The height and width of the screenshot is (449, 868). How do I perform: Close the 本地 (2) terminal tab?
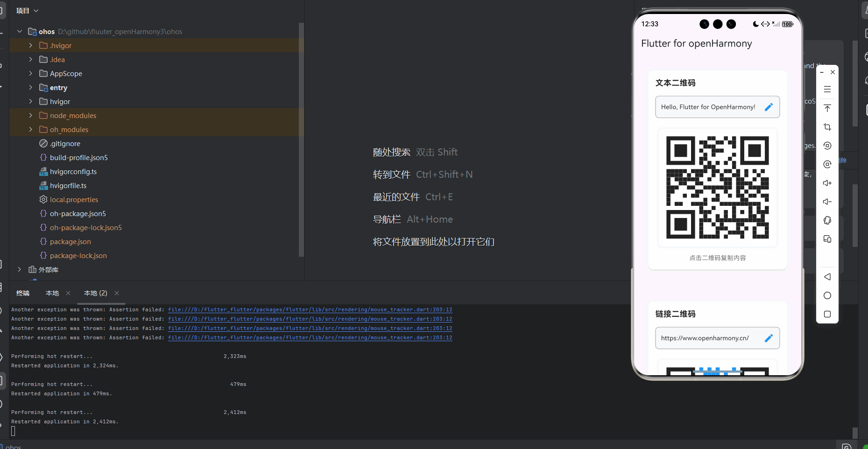pos(117,293)
